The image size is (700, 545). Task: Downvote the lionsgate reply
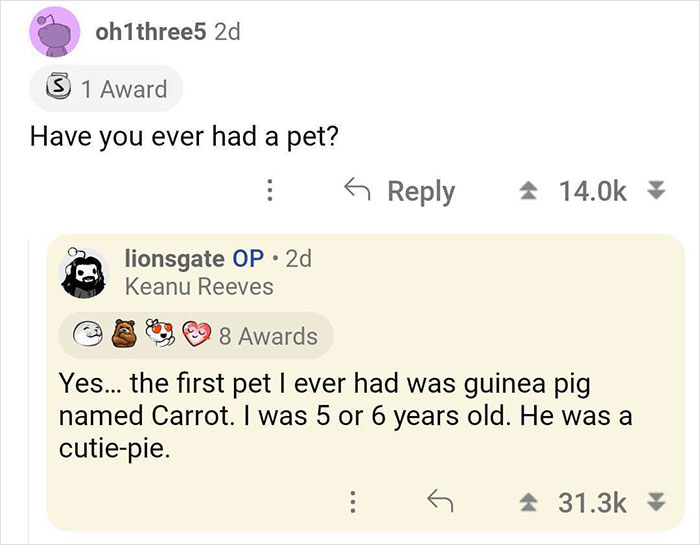coord(656,500)
